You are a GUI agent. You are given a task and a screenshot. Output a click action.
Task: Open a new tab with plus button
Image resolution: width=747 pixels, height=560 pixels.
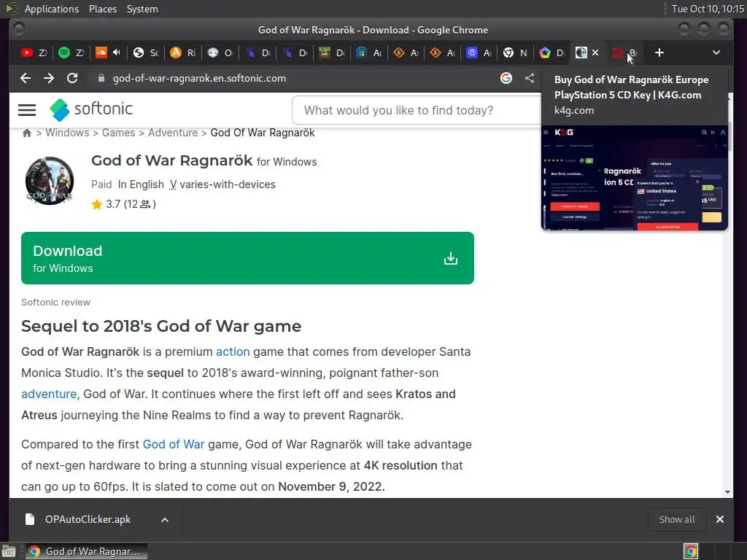click(659, 52)
